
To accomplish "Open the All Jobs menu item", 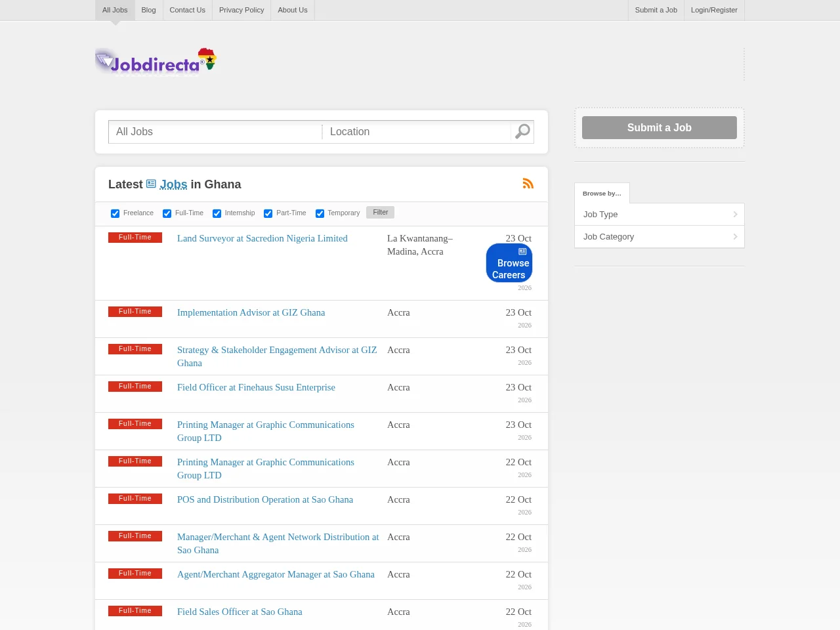I will [115, 10].
